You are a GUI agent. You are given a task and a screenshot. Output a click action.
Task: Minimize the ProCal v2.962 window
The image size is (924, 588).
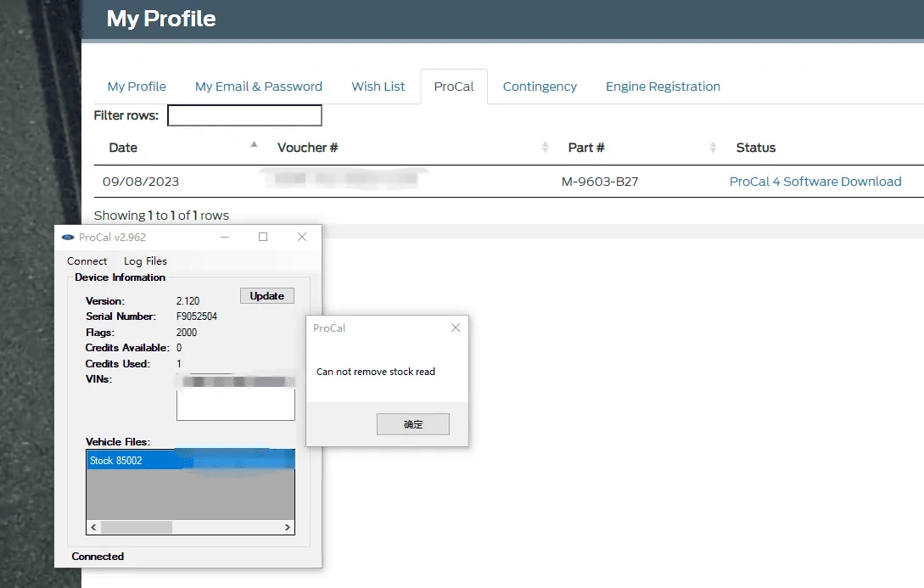[225, 237]
